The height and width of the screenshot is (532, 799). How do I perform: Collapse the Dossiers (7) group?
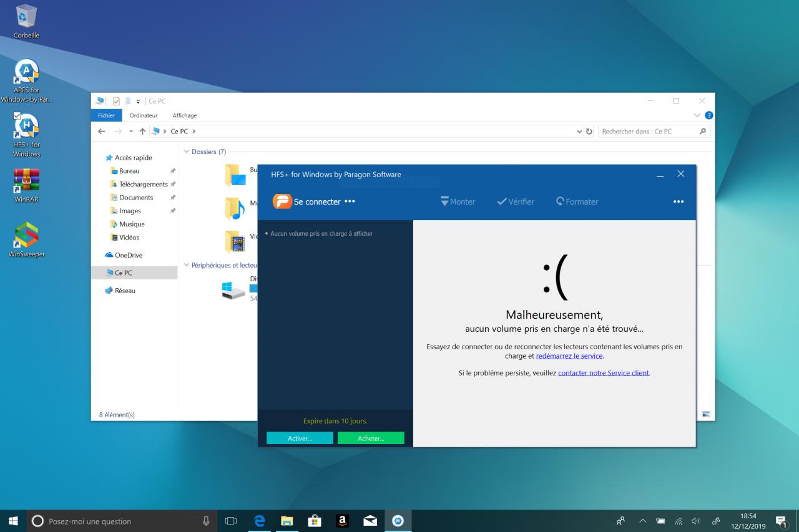point(186,152)
